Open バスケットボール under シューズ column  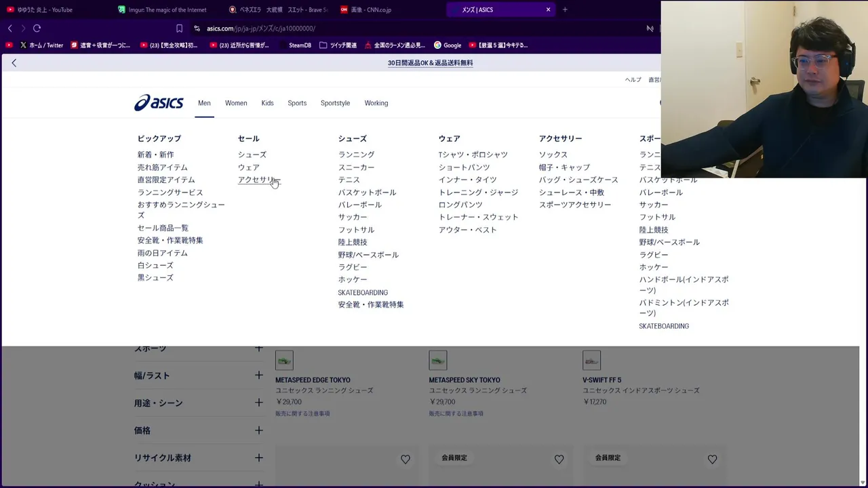(367, 192)
